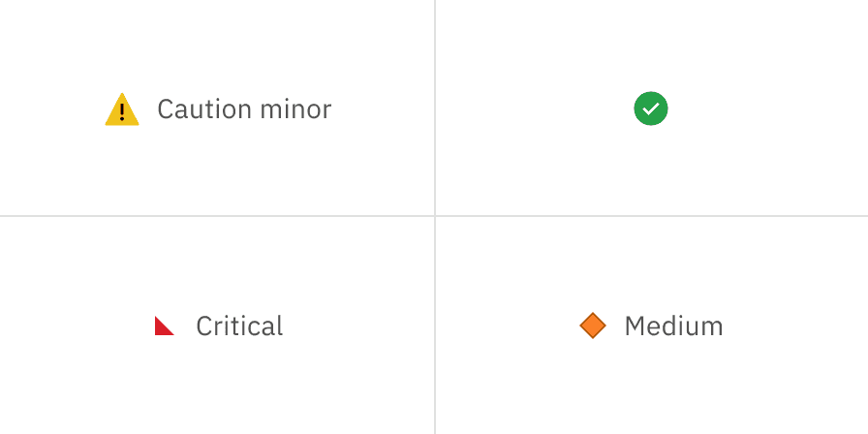Pick the success status with the green check
The image size is (868, 434).
click(x=651, y=108)
